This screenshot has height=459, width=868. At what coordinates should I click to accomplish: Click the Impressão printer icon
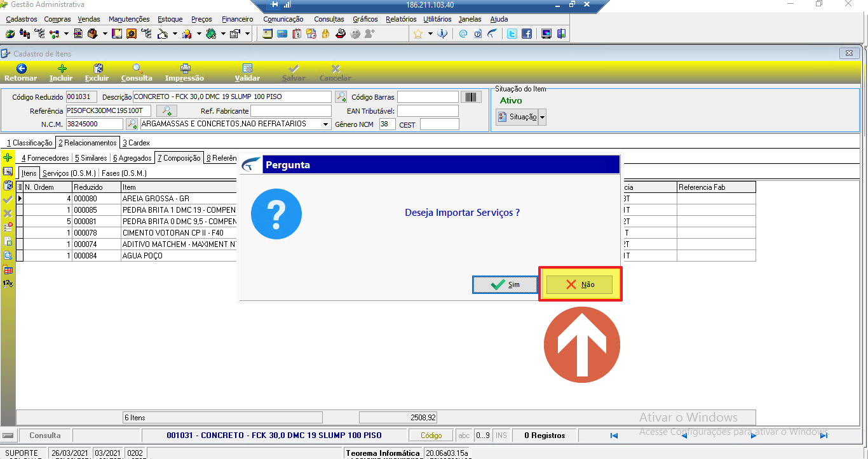(x=185, y=69)
